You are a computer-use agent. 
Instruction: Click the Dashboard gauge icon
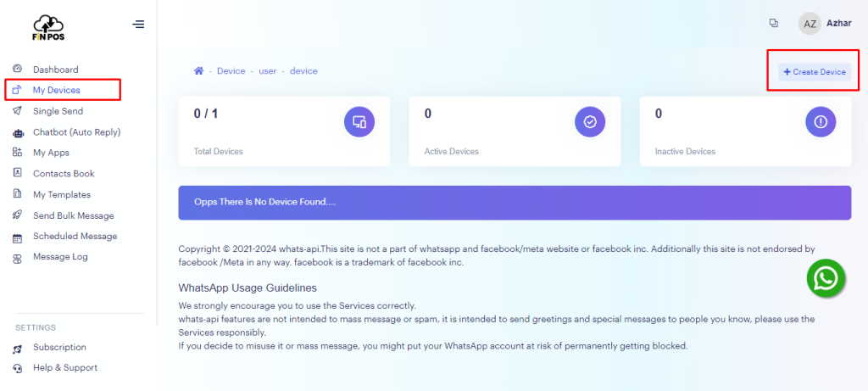(x=17, y=70)
